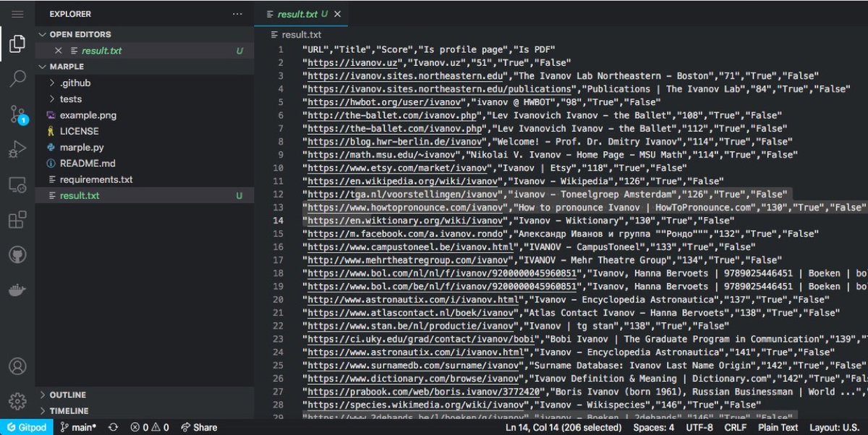Open the Manage gear icon
Image resolution: width=868 pixels, height=435 pixels.
[17, 401]
